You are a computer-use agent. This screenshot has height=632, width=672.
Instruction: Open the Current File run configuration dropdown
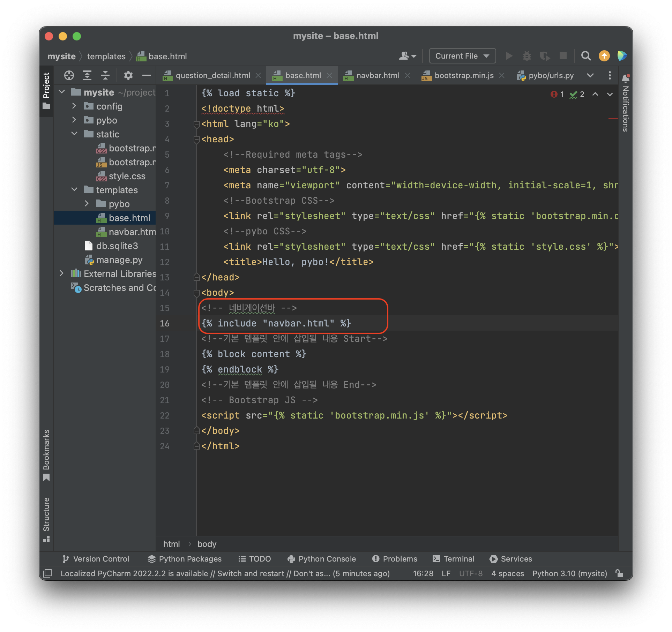pos(462,56)
